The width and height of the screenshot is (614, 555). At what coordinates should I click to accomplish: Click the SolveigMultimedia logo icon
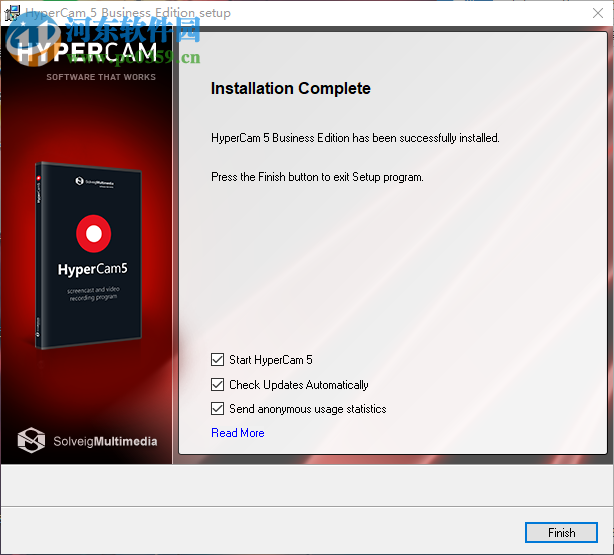pos(31,440)
